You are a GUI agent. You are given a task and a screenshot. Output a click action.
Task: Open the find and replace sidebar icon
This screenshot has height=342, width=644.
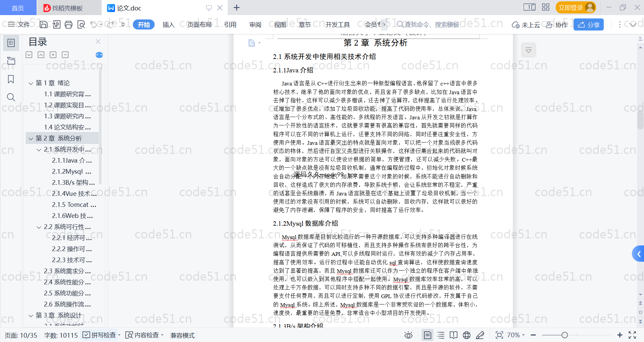point(11,97)
